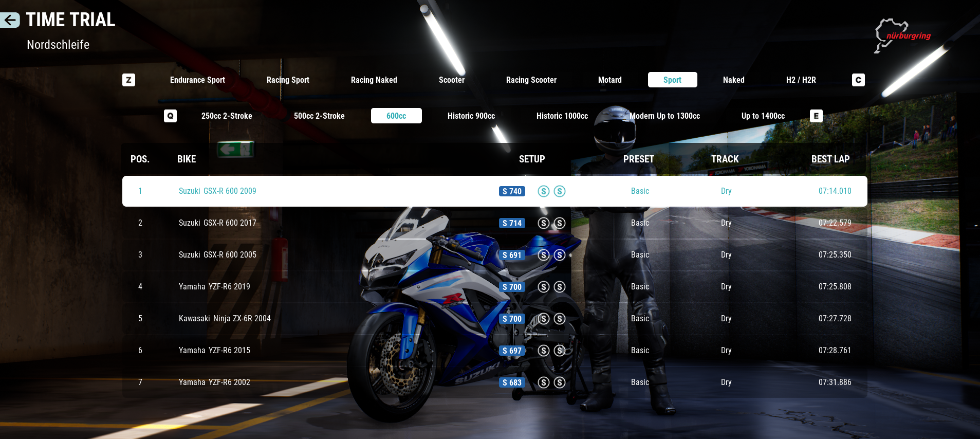Click second setup icon for YZF-R6 2002

(x=560, y=382)
